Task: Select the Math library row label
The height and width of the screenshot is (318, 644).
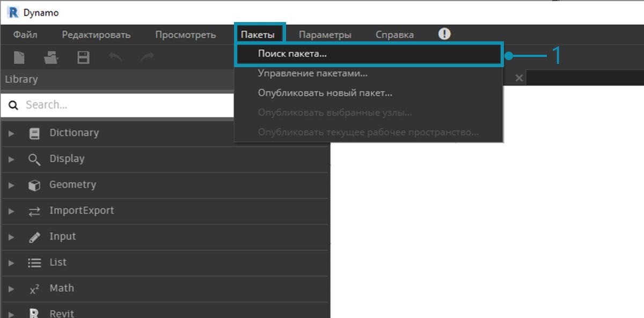Action: 62,288
